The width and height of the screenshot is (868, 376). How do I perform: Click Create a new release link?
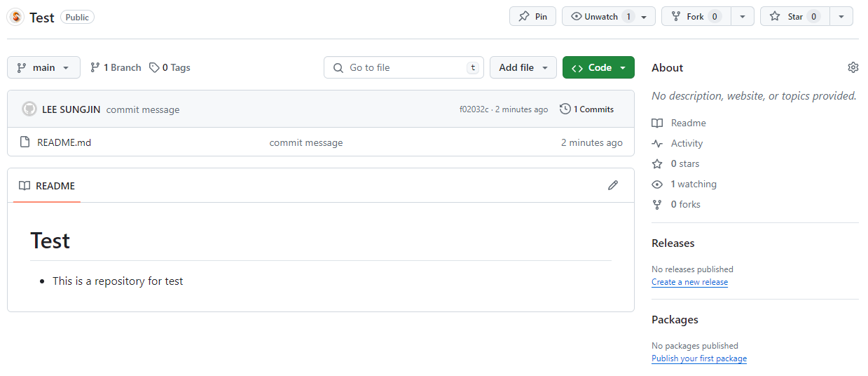tap(689, 282)
